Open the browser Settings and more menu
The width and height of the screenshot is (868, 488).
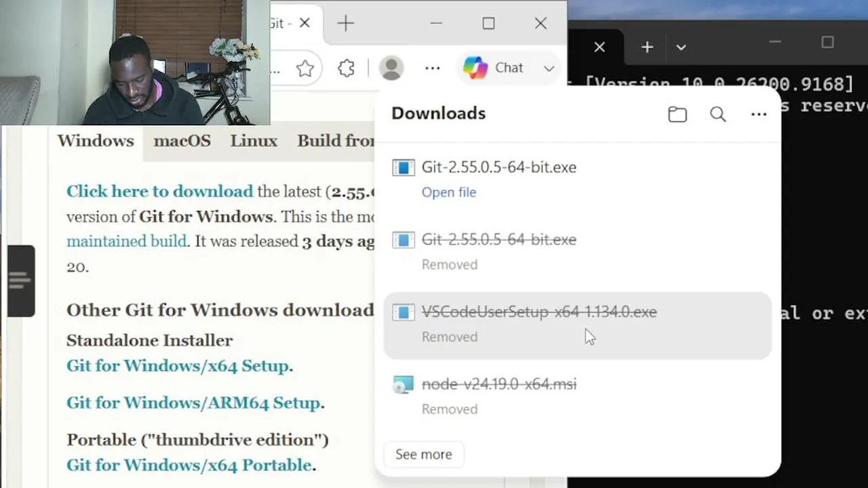[433, 68]
